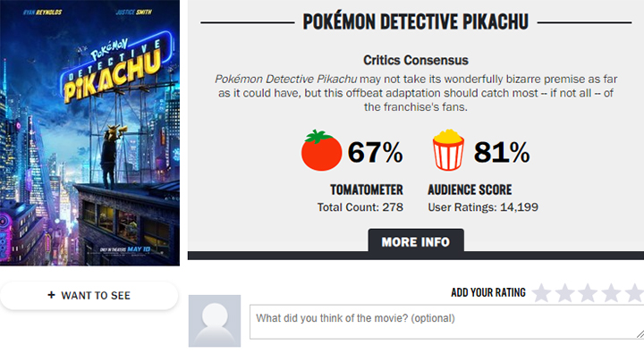Select the first rating star
This screenshot has height=362, width=644.
point(542,293)
